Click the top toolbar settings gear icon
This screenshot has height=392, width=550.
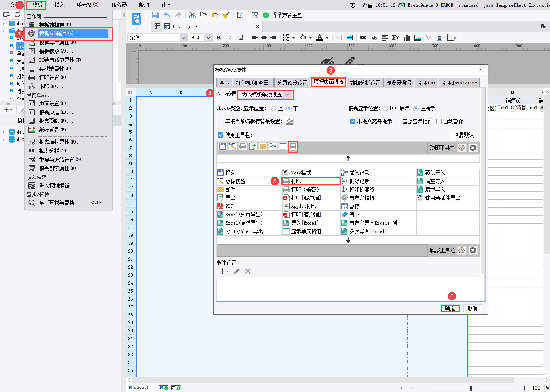pos(461,148)
